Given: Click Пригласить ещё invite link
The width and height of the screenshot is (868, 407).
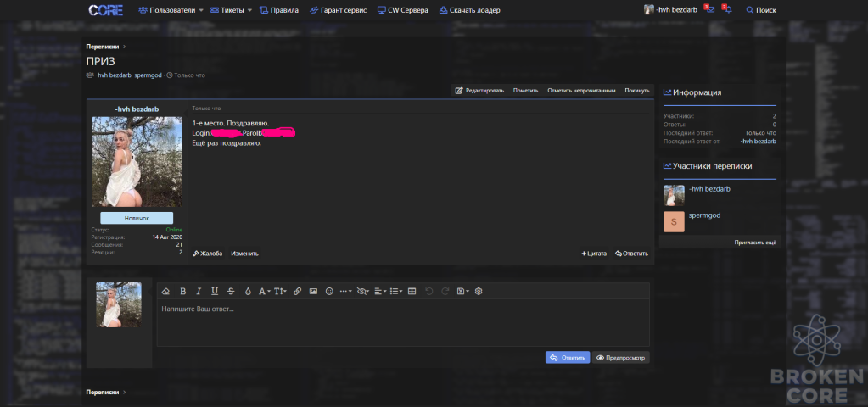Looking at the screenshot, I should click(755, 243).
